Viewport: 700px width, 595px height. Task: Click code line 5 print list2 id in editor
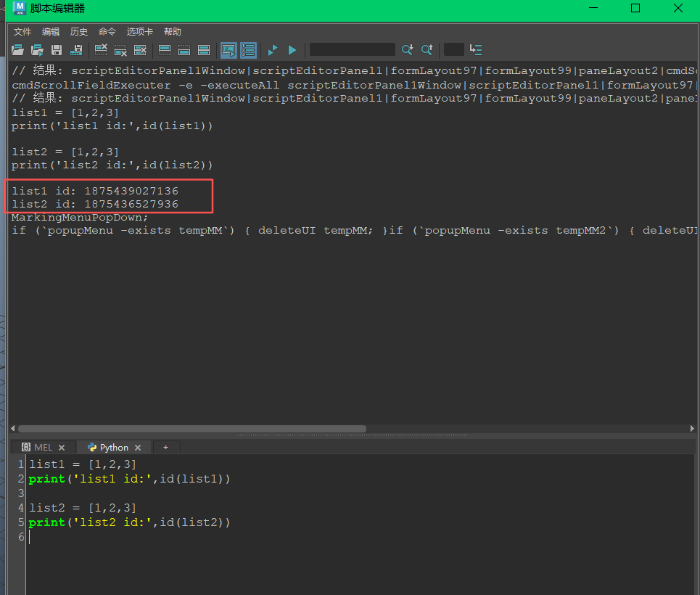point(129,522)
